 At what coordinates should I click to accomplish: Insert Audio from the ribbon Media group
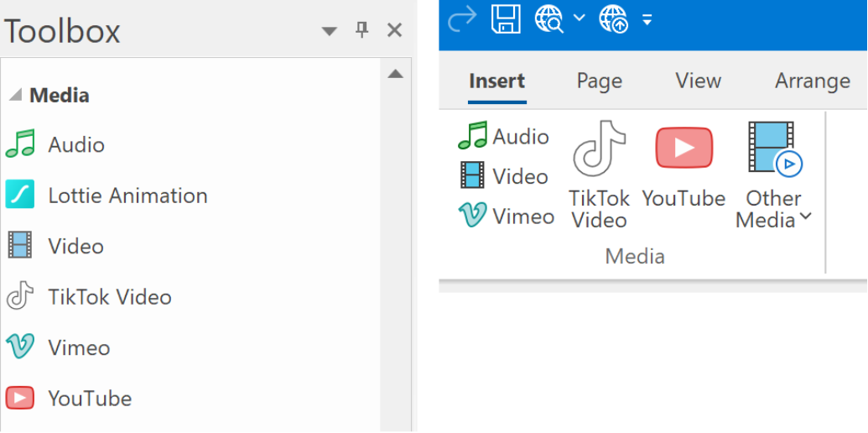[503, 136]
